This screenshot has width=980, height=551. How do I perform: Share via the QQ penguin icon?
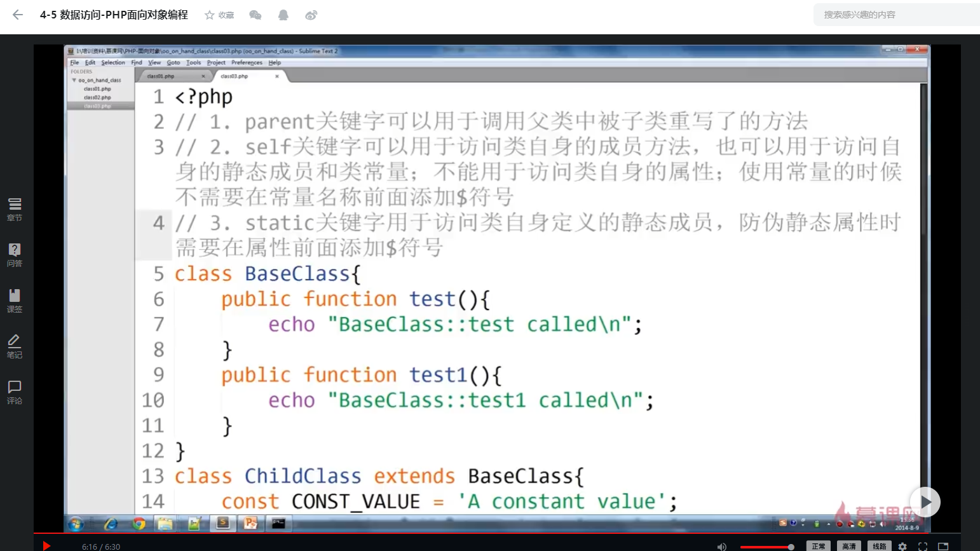(x=283, y=15)
